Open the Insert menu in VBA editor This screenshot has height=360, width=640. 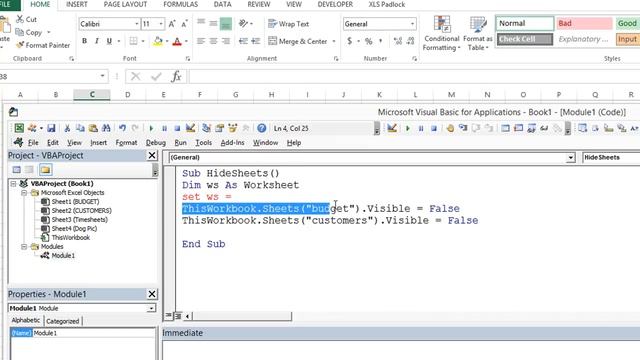coord(98,142)
